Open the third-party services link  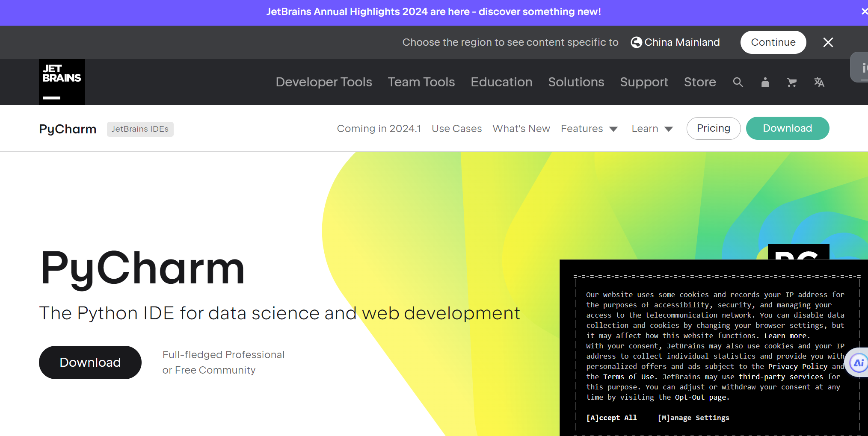click(781, 377)
